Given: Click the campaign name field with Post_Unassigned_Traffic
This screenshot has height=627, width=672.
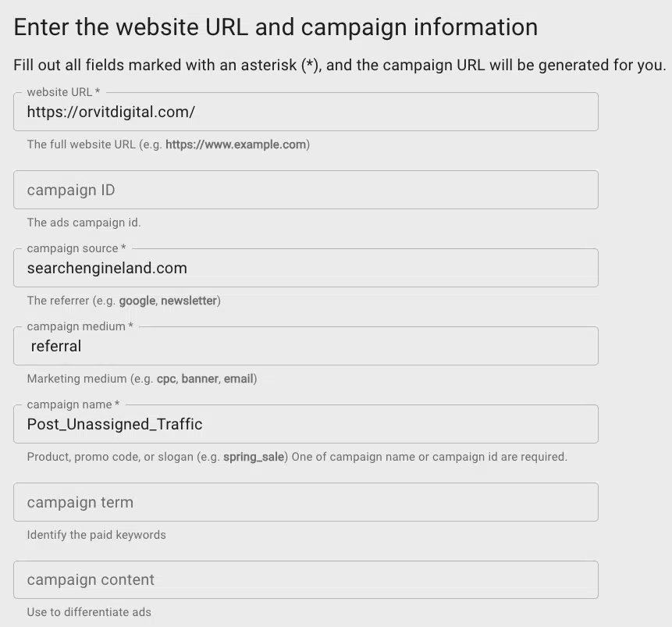Looking at the screenshot, I should [x=305, y=425].
